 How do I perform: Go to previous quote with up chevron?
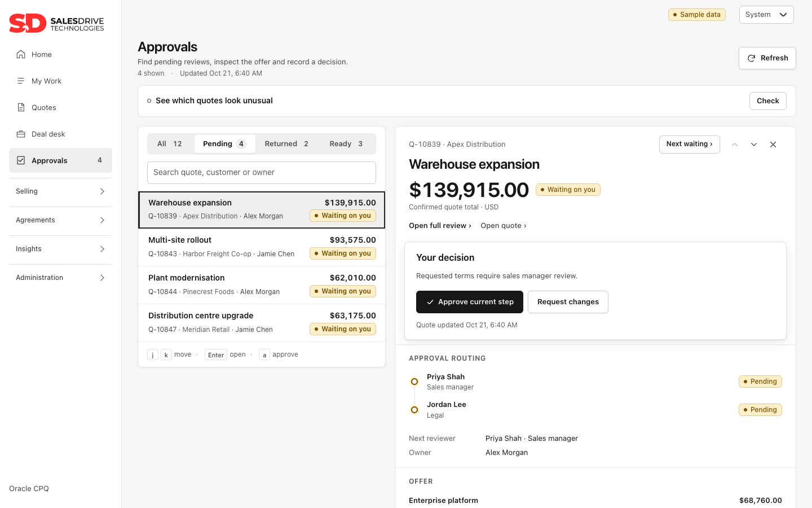[735, 144]
